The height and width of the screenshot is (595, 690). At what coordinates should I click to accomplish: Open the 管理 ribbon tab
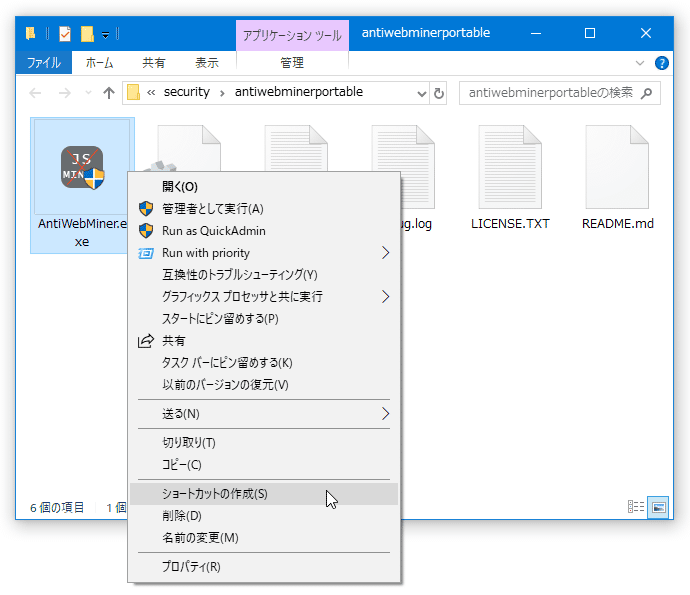[292, 62]
